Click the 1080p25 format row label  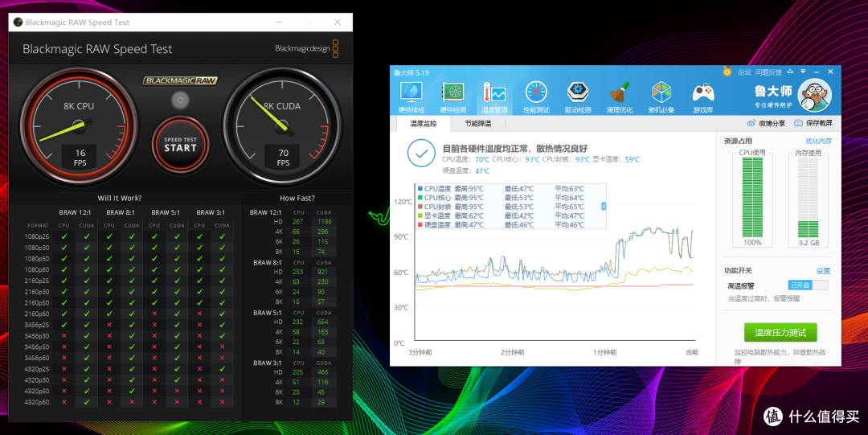37,236
